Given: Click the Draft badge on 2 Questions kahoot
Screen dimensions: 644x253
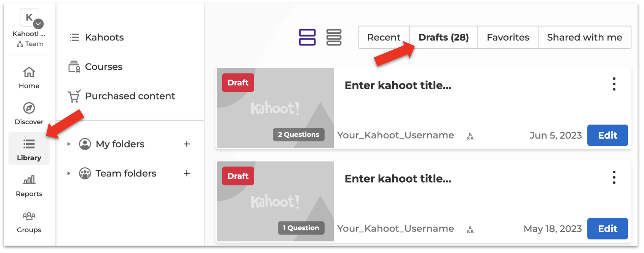Looking at the screenshot, I should (x=238, y=83).
